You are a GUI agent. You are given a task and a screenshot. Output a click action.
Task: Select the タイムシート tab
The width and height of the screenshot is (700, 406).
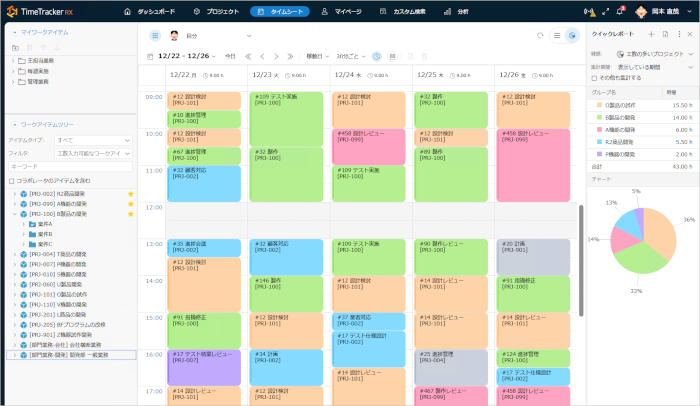280,12
